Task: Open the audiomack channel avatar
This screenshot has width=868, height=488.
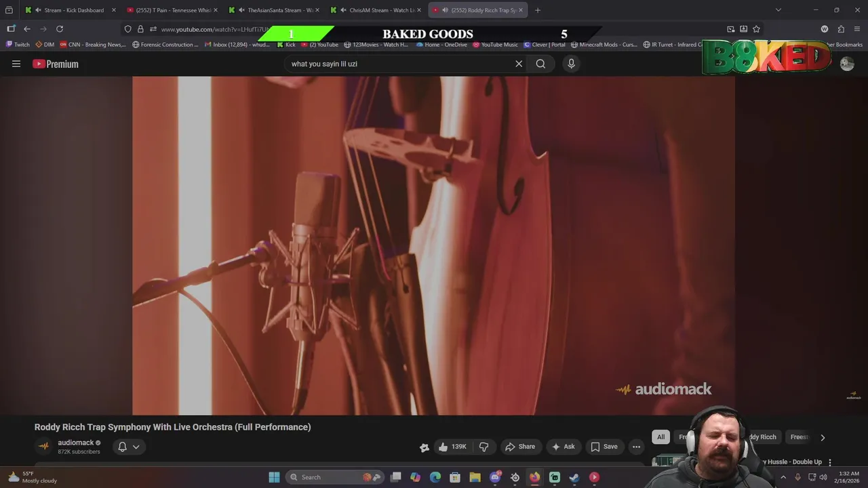Action: click(x=43, y=446)
